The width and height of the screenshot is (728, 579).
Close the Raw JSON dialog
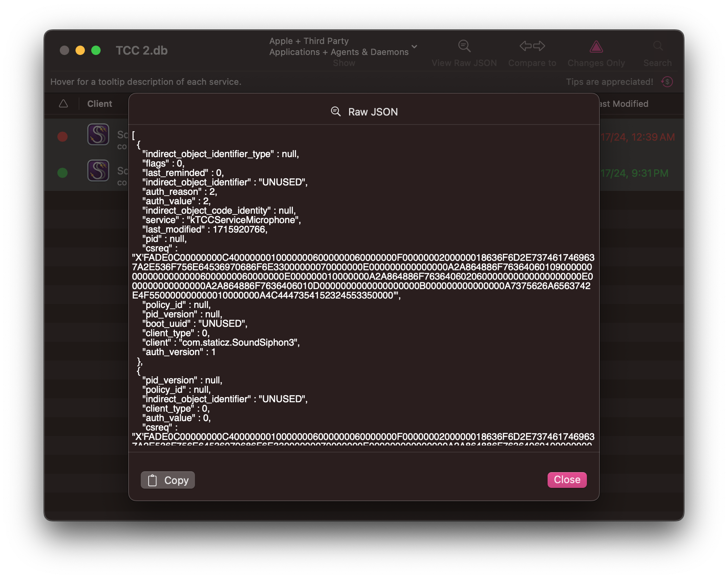(567, 480)
